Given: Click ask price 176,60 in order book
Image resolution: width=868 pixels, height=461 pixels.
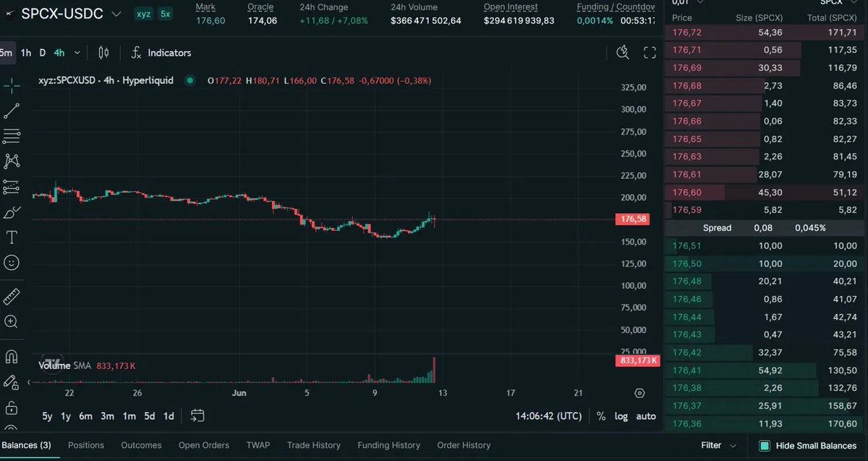Looking at the screenshot, I should pyautogui.click(x=686, y=192).
